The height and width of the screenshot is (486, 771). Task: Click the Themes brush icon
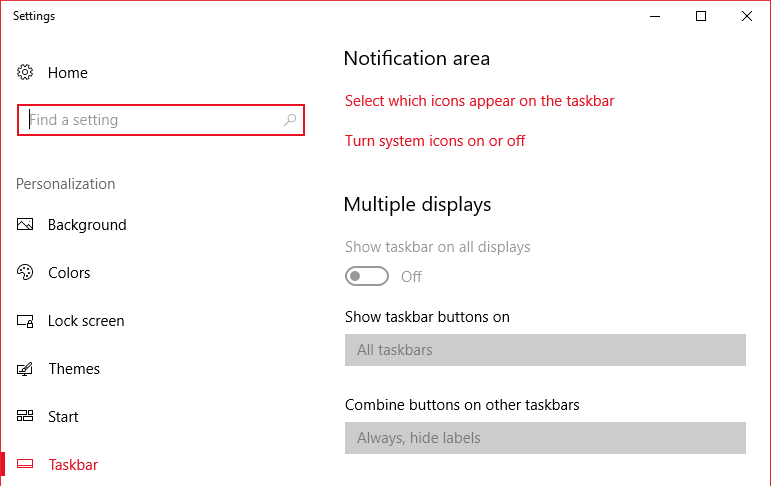coord(25,368)
